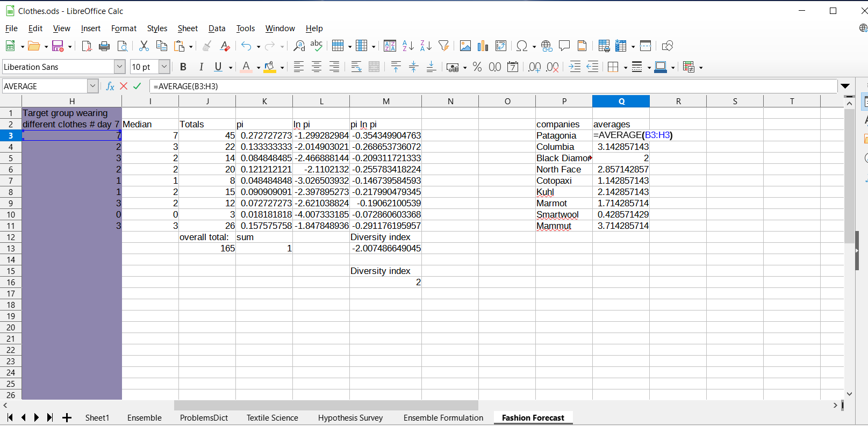Viewport: 868px width, 426px height.
Task: Insert a comment
Action: [x=564, y=46]
